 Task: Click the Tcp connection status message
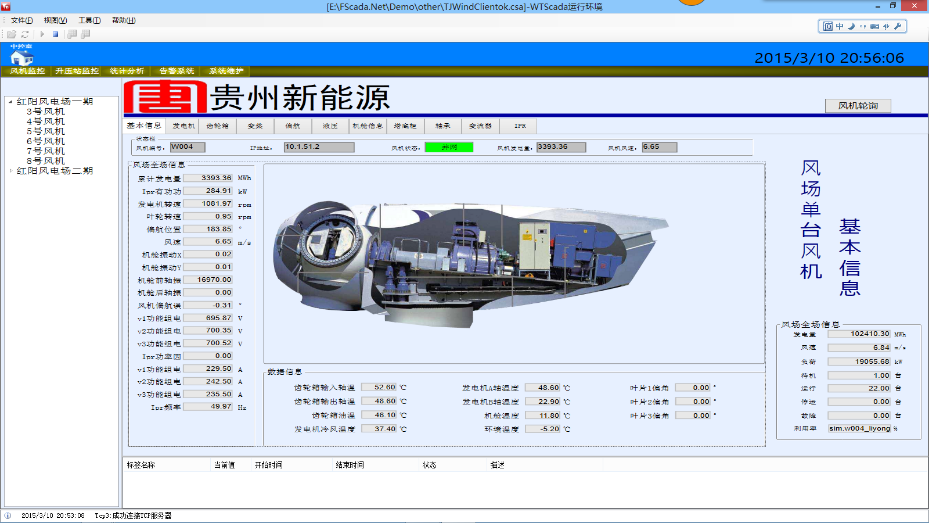click(133, 516)
